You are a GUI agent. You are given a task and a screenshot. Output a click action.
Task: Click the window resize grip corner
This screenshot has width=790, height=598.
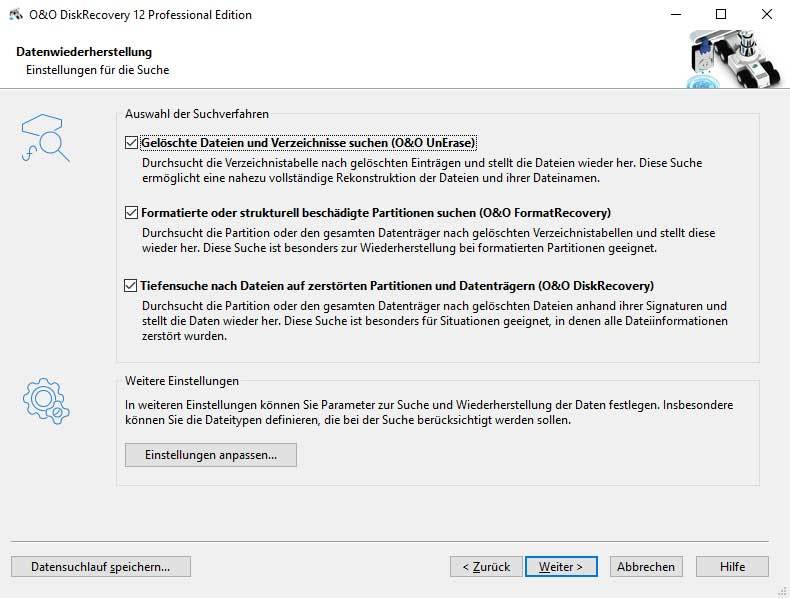pyautogui.click(x=783, y=592)
